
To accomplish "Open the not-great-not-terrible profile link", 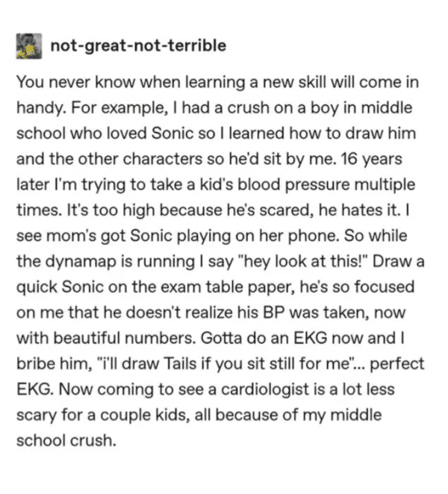I will coord(137,46).
